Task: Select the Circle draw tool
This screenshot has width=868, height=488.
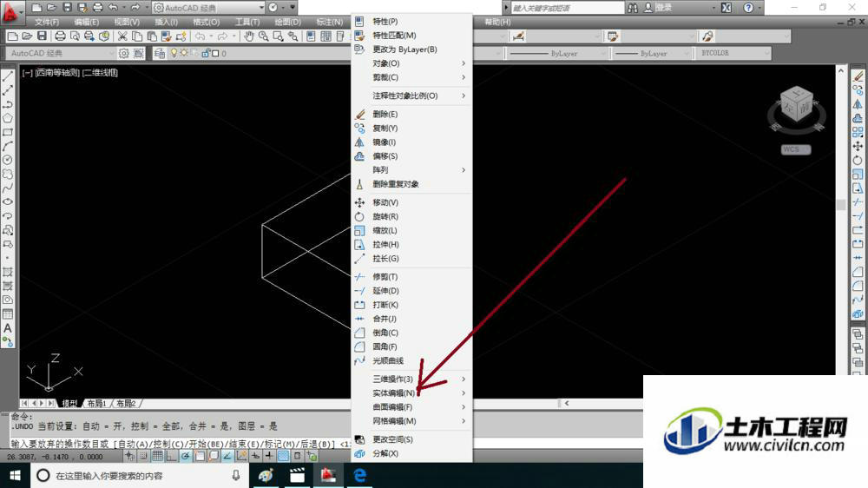Action: (8, 160)
